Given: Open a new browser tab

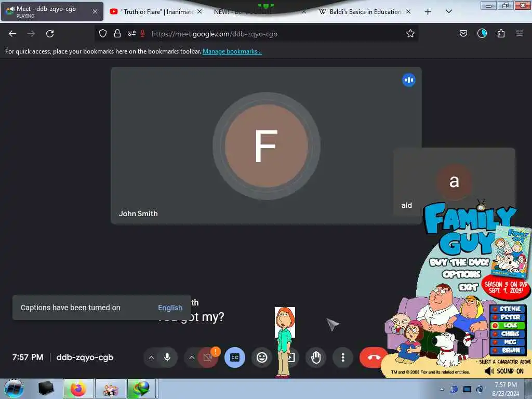Looking at the screenshot, I should [x=428, y=11].
